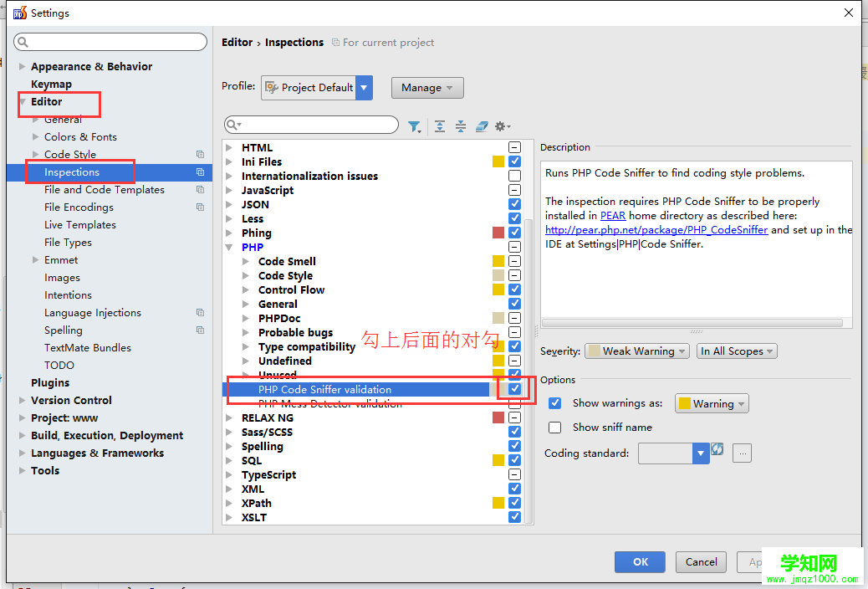Toggle the Phing inspections checkbox

515,232
